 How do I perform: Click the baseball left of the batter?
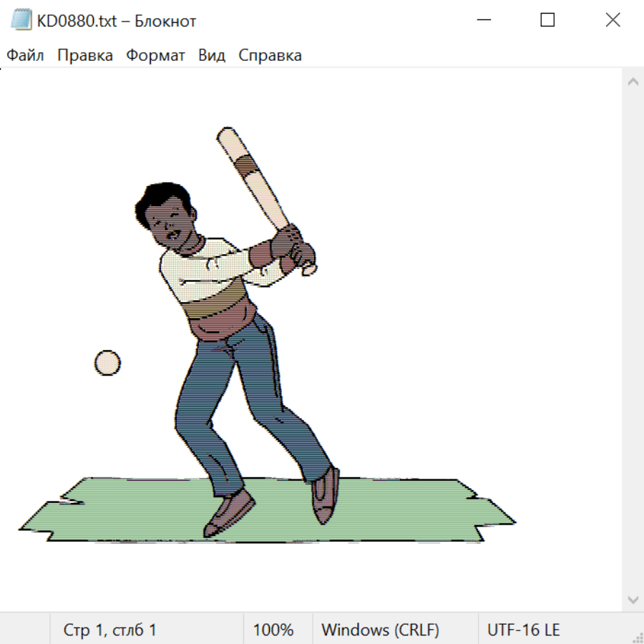107,363
